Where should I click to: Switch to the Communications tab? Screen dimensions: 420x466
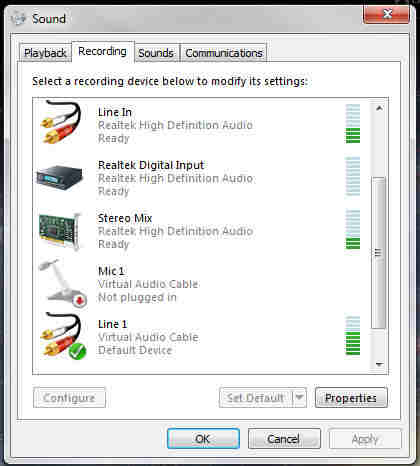point(224,53)
